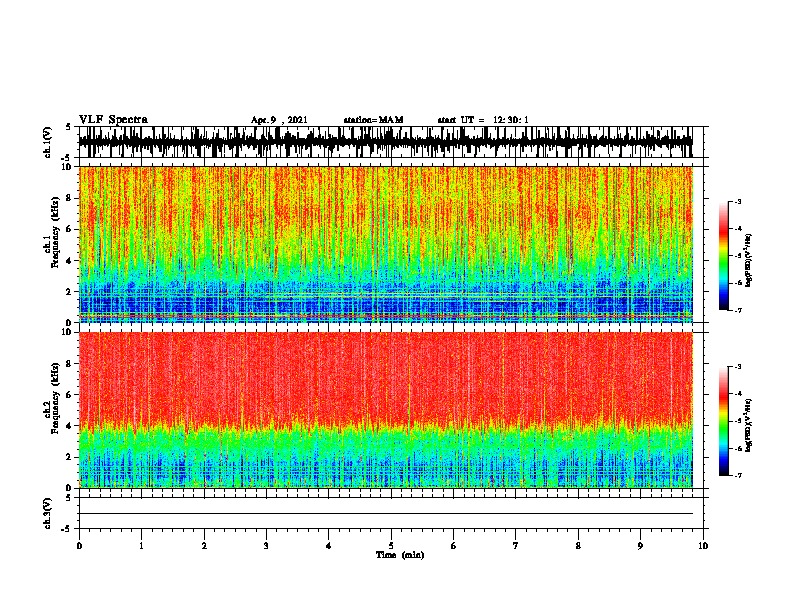Click the "ch.1(V)" waveform axis label

click(x=48, y=142)
